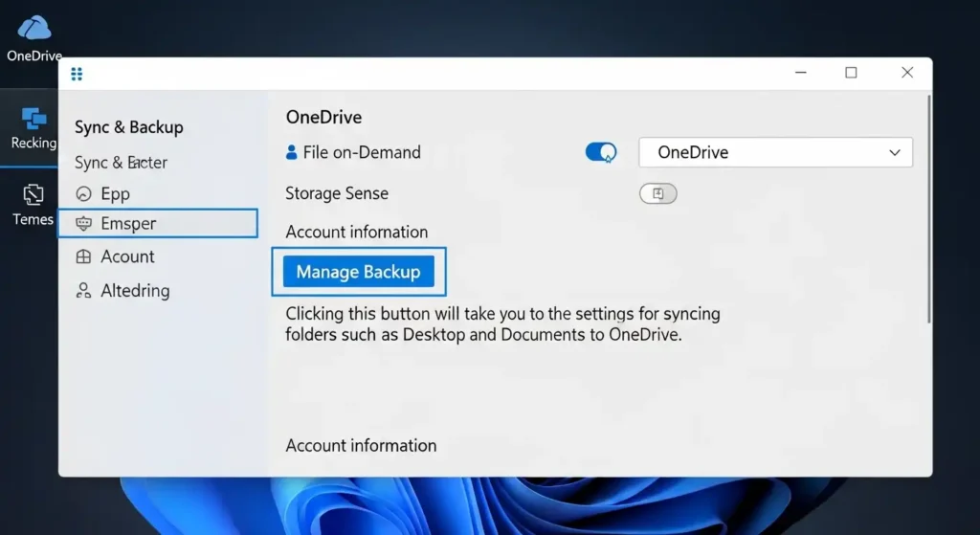
Task: Click the Account information label at bottom
Action: 361,446
